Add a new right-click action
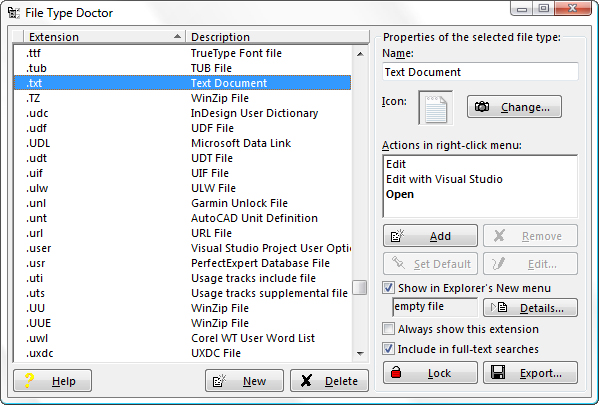Image resolution: width=599 pixels, height=405 pixels. pyautogui.click(x=430, y=236)
